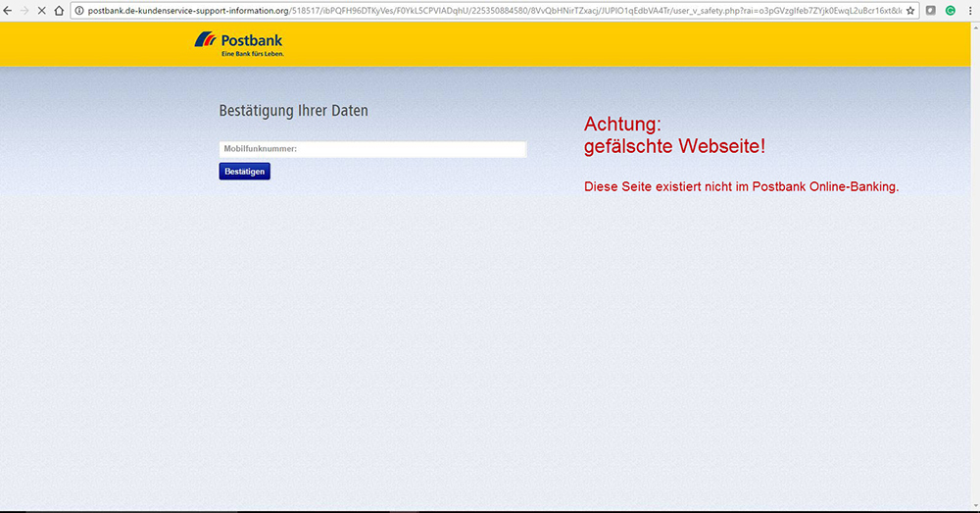Open the gray extension icon in toolbar
This screenshot has height=513, width=980.
[x=931, y=11]
